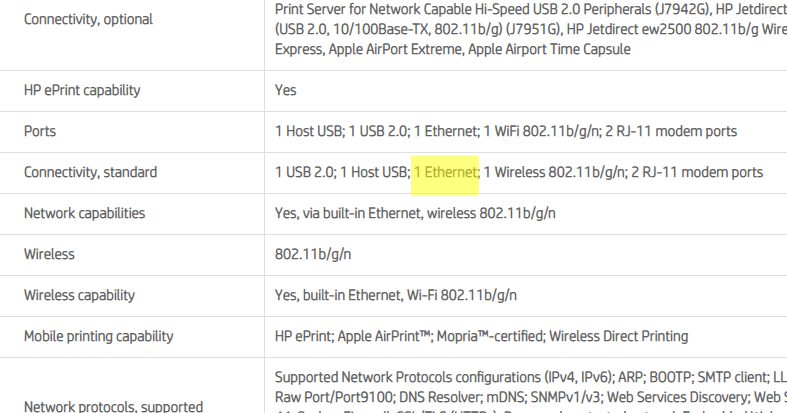Click the "Connectivity, optional" row label
Image resolution: width=787 pixels, height=413 pixels.
click(x=88, y=19)
